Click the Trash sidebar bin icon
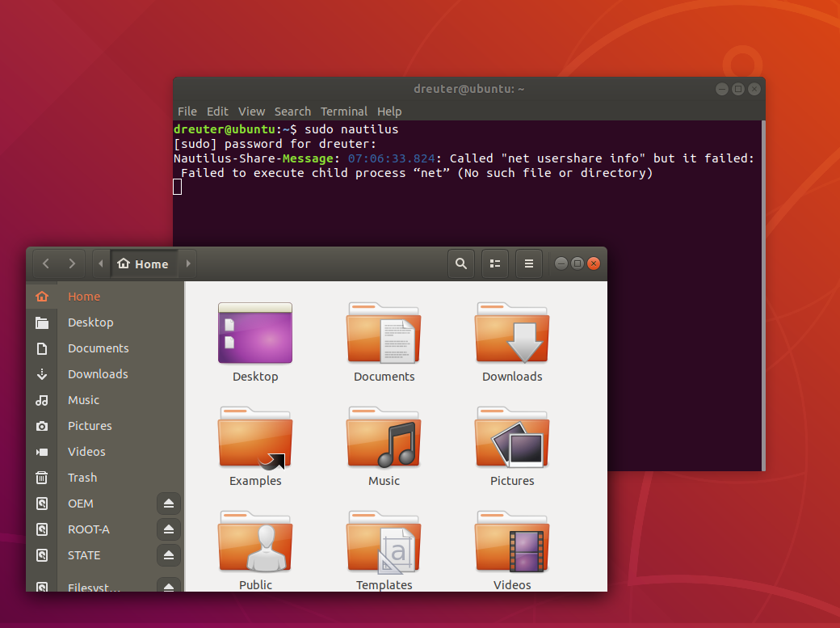This screenshot has height=628, width=840. click(x=42, y=478)
